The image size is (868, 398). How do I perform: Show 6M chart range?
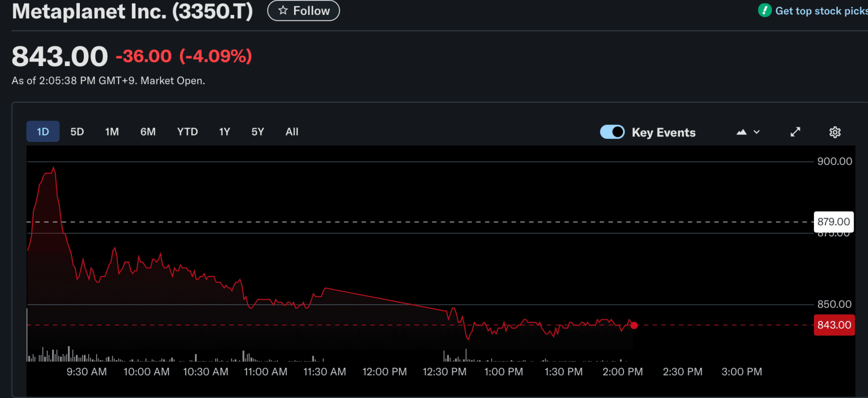coord(148,132)
